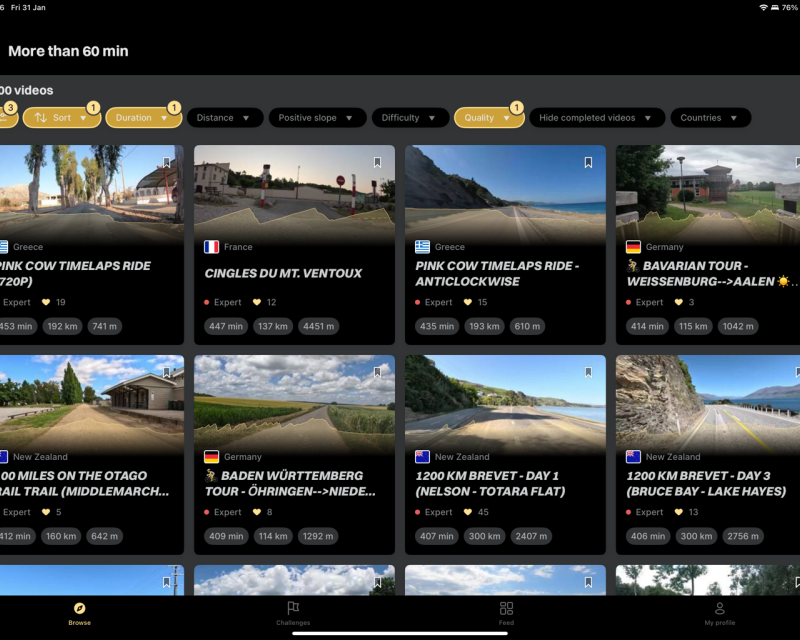
Task: Open My profile person icon
Action: click(719, 608)
